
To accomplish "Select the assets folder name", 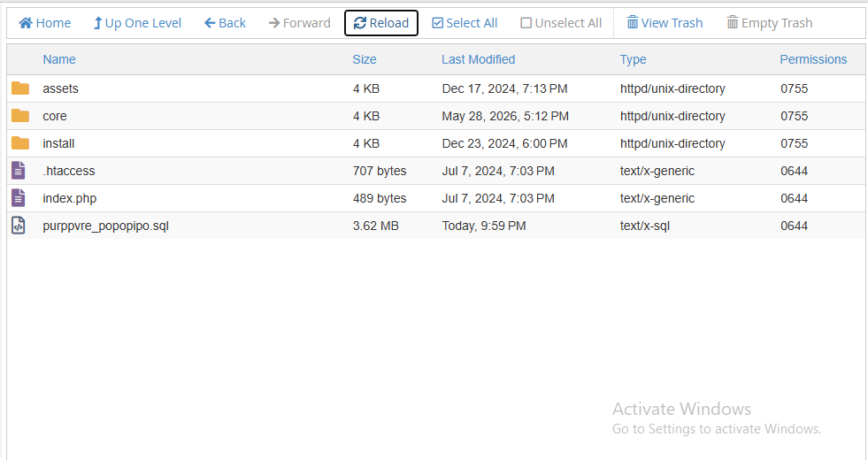I will click(60, 88).
